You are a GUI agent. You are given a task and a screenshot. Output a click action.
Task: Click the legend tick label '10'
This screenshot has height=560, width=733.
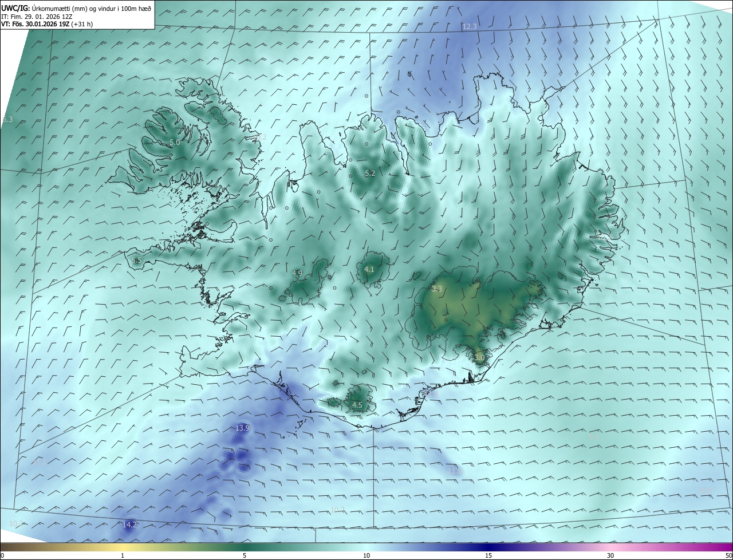pyautogui.click(x=366, y=555)
